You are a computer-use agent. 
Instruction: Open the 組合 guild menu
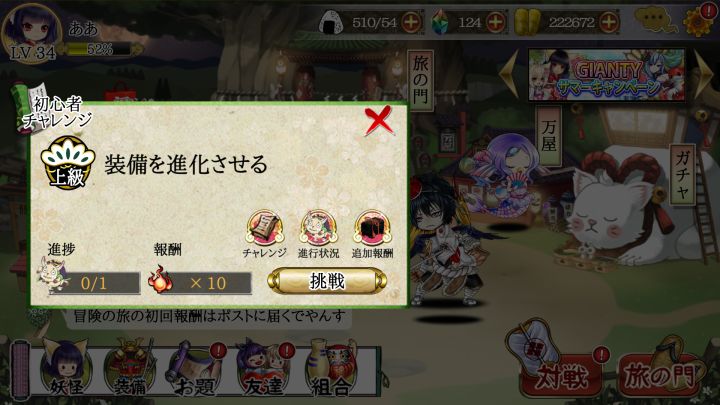pos(331,369)
